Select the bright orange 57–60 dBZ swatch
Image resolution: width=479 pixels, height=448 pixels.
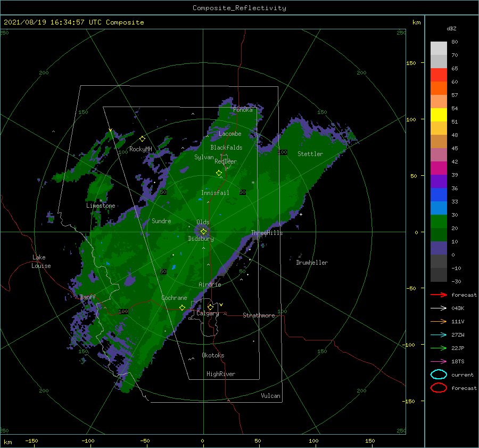click(x=439, y=88)
